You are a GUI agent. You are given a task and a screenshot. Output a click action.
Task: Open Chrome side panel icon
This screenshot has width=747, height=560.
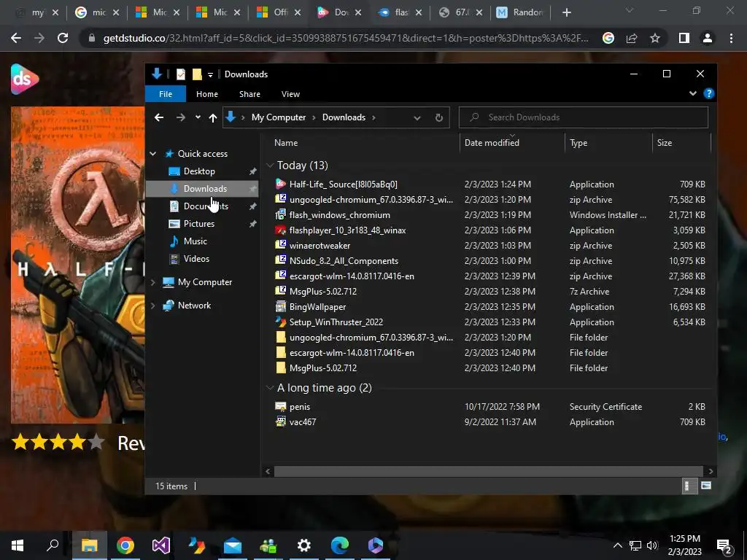(684, 38)
